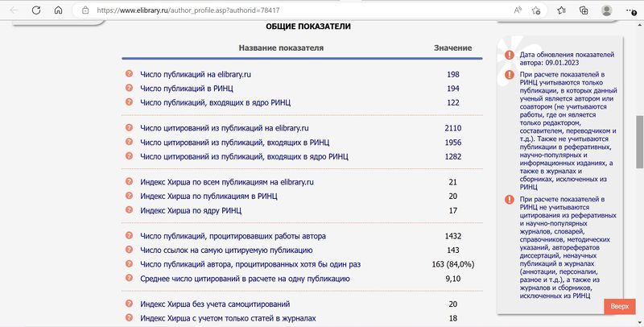Image resolution: width=644 pixels, height=327 pixels.
Task: Help icon beside 'Индекс Хирша с учетом только статей'
Action: coord(129,318)
